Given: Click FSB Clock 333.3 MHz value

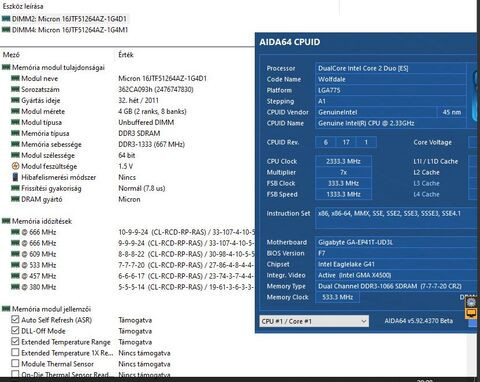Looking at the screenshot, I should point(343,183).
